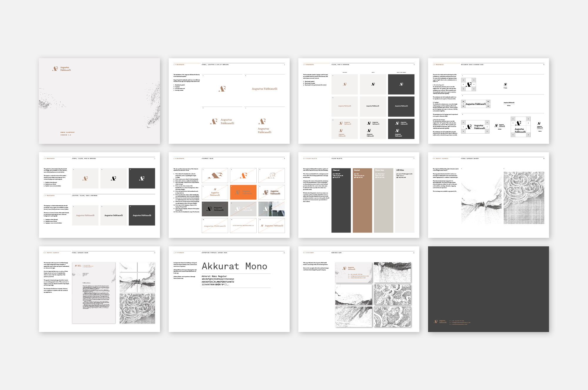Click gridded landscape image on Visual Language Usage page
This screenshot has width=588, height=390.
click(x=137, y=277)
